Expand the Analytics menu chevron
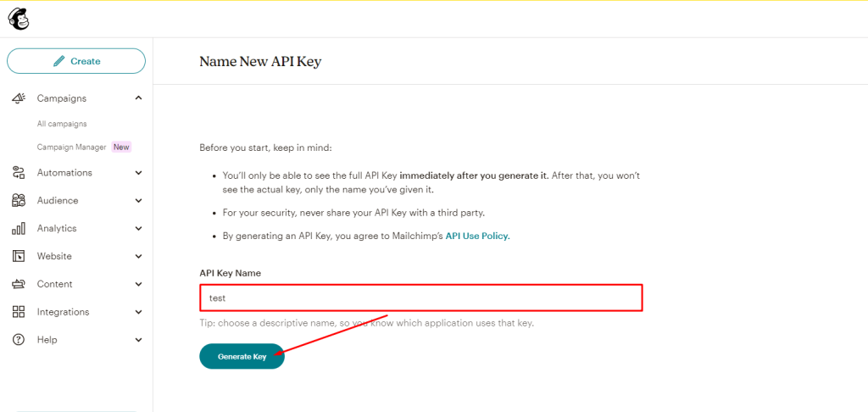868x412 pixels. (139, 229)
